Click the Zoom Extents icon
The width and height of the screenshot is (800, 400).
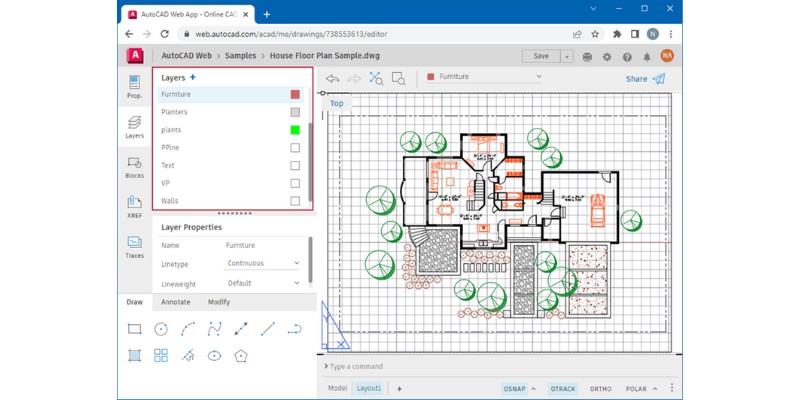377,79
